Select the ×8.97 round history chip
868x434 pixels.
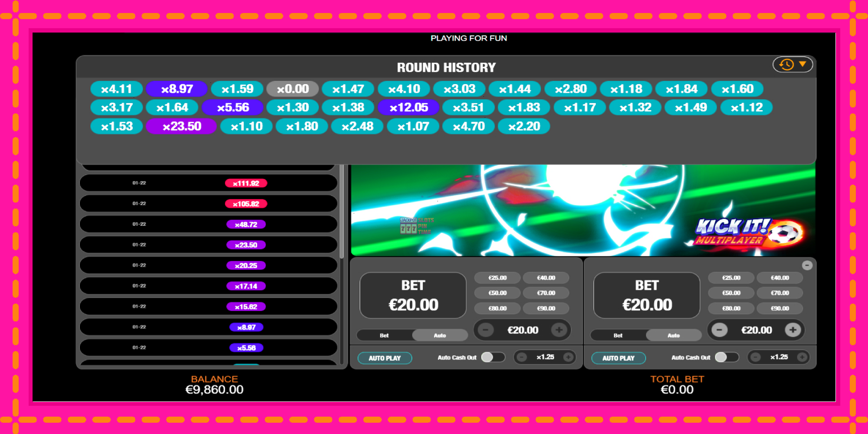click(x=177, y=89)
